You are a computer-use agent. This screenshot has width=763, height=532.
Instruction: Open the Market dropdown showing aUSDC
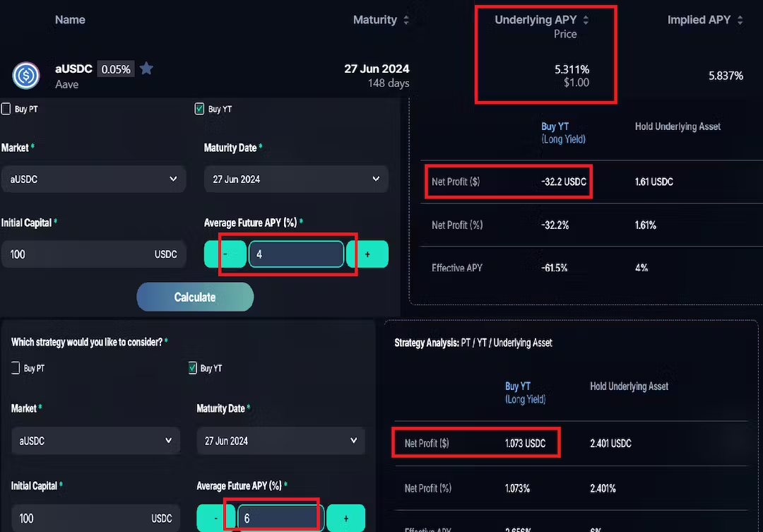pos(93,179)
